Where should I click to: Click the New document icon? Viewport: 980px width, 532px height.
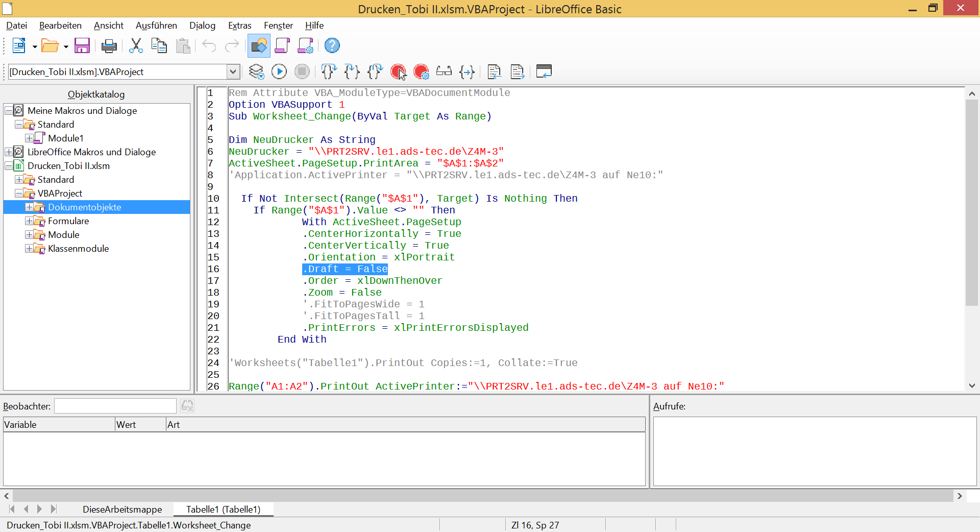point(19,46)
